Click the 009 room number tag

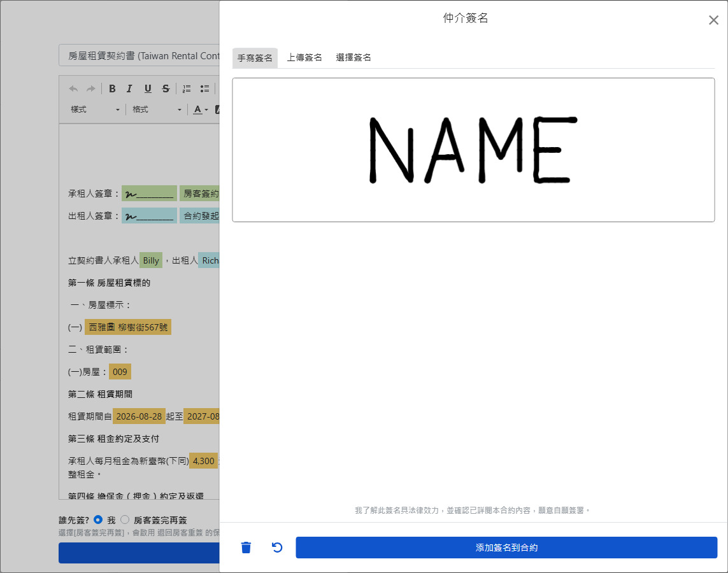[x=120, y=372]
